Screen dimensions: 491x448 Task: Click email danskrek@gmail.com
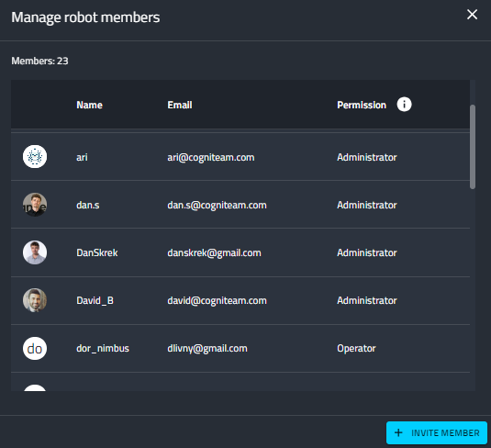(x=214, y=252)
